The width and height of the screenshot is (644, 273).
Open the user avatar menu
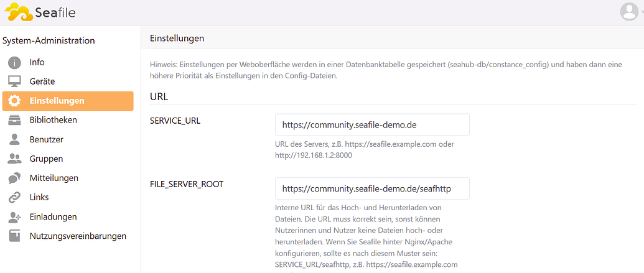coord(630,11)
